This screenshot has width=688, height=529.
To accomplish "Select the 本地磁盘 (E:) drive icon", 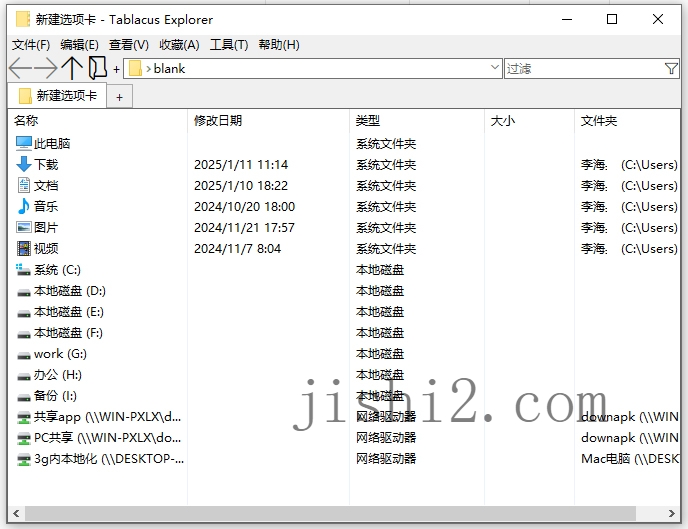I will tap(24, 313).
